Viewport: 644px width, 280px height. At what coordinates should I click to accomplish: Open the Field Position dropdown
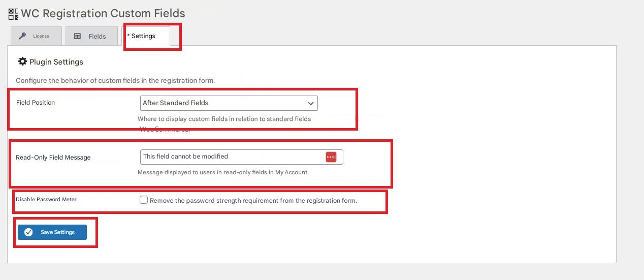tap(229, 103)
